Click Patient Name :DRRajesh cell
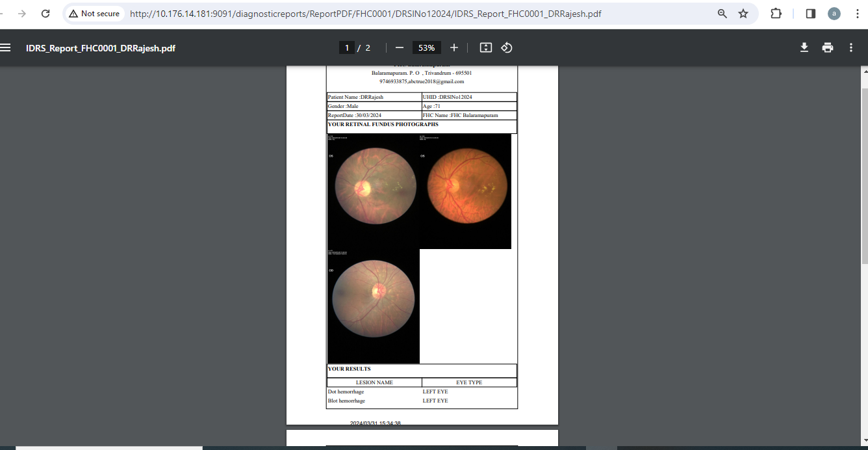 (x=374, y=97)
